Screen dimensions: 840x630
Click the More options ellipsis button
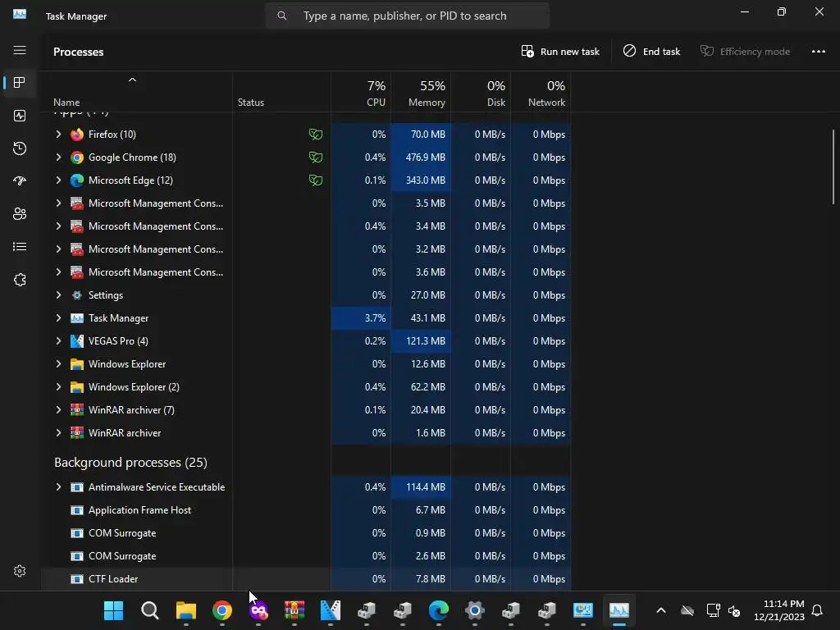818,52
